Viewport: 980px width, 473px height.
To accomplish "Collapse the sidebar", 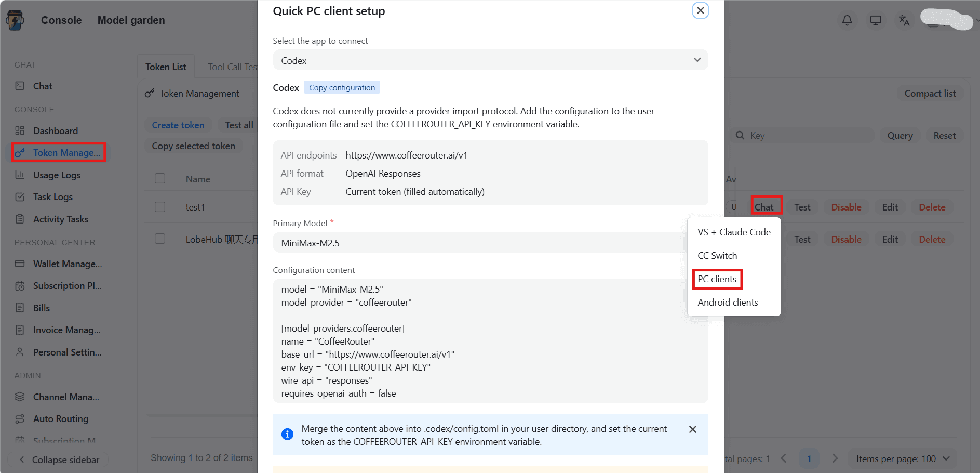I will [58, 460].
